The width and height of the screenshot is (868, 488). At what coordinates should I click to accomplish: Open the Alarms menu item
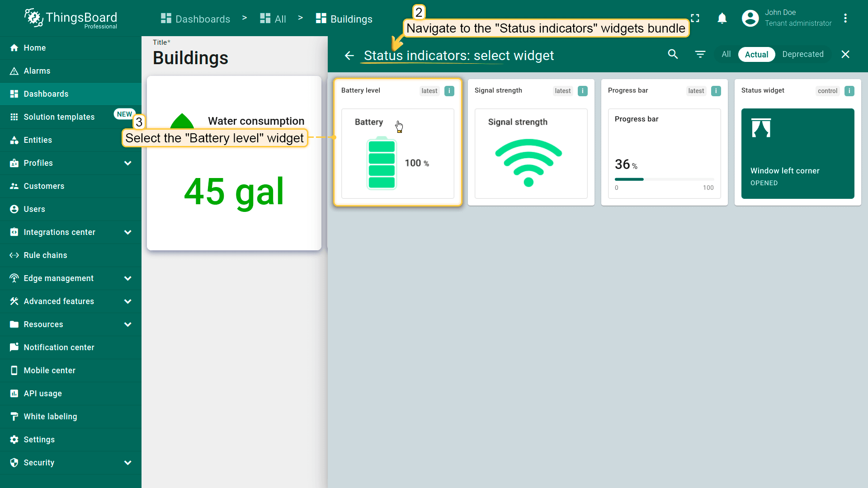[37, 71]
